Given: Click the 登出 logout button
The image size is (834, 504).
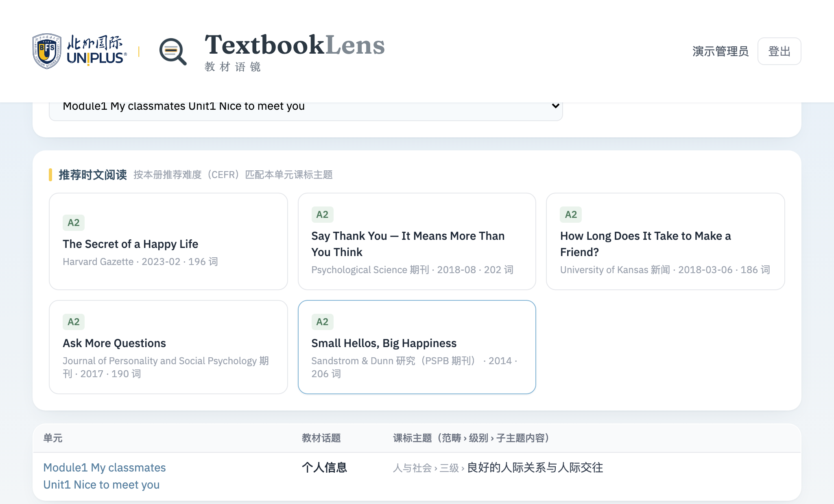Looking at the screenshot, I should (779, 51).
